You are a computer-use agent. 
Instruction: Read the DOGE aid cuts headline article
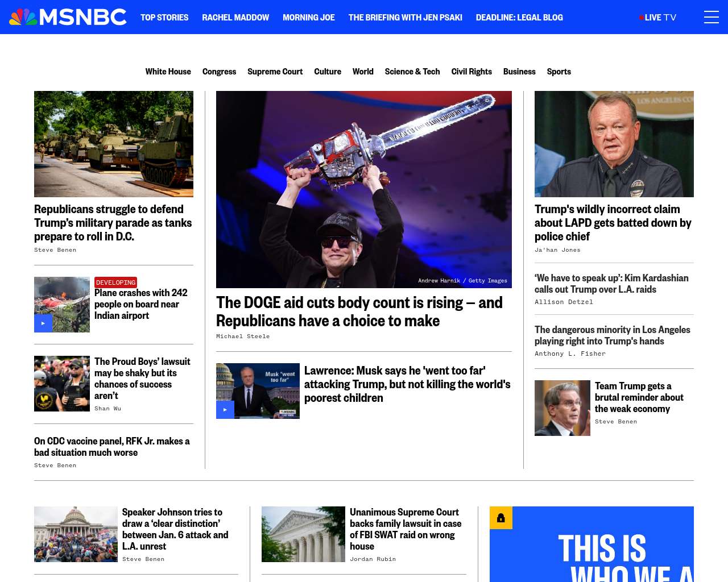click(359, 311)
